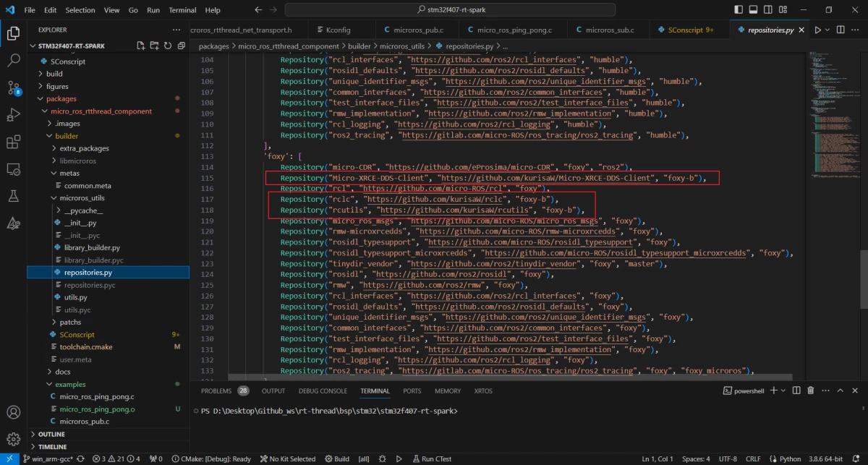Click No Kit Selected in status bar
This screenshot has height=465, width=868.
point(287,458)
